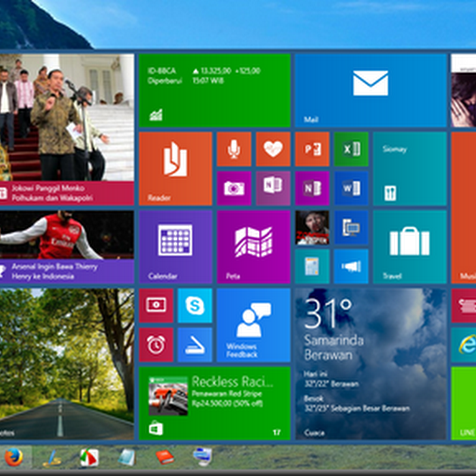476x476 pixels.
Task: Open the red screen-capture tile above Alarms
Action: click(156, 305)
